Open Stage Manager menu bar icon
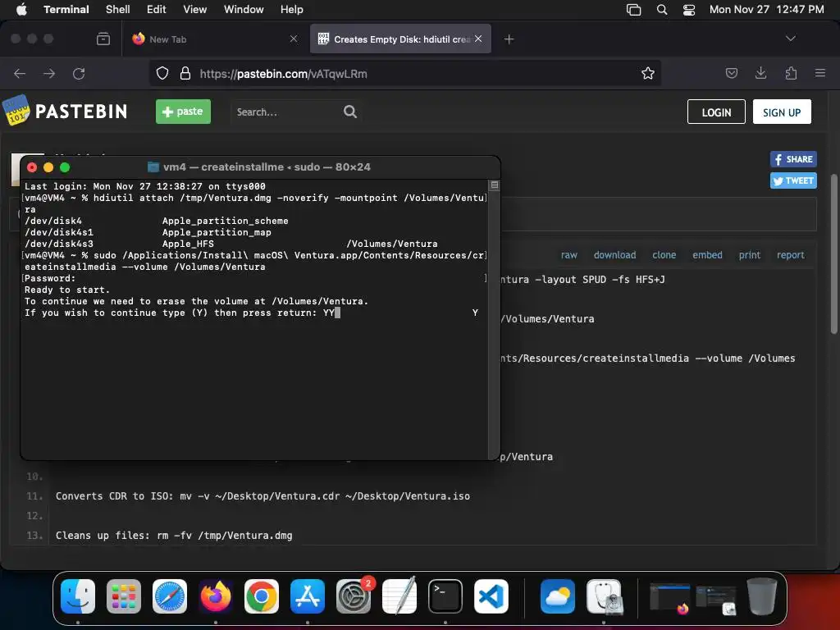The height and width of the screenshot is (630, 840). tap(633, 9)
